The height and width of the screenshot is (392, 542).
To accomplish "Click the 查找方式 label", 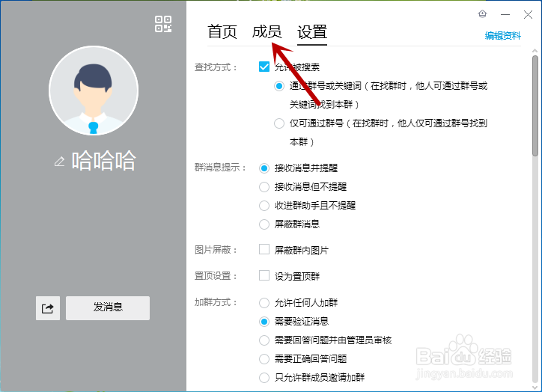I will coord(216,67).
